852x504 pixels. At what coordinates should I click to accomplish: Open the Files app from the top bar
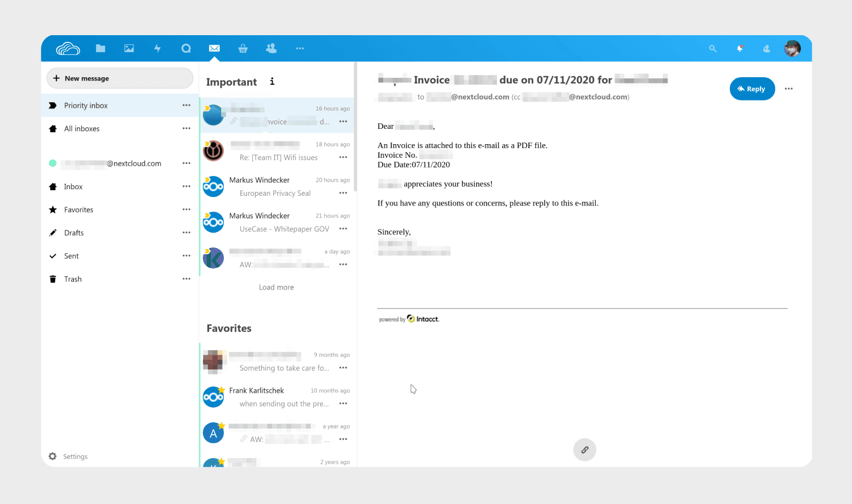[101, 48]
